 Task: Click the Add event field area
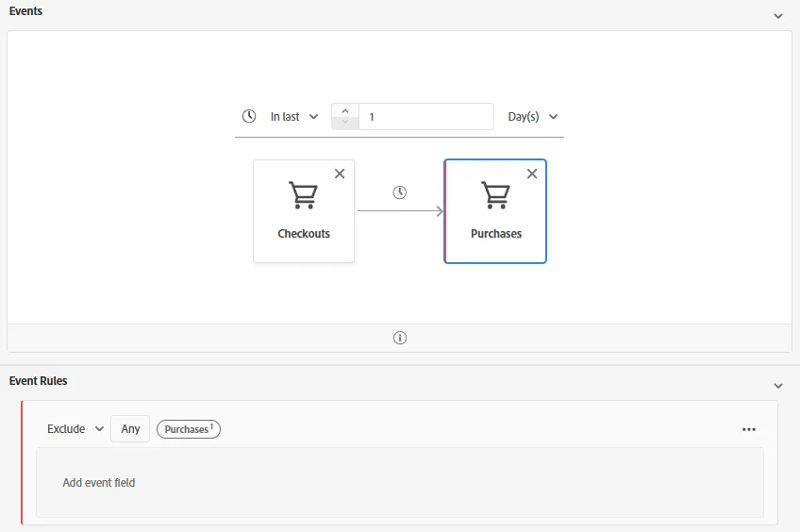click(x=400, y=483)
